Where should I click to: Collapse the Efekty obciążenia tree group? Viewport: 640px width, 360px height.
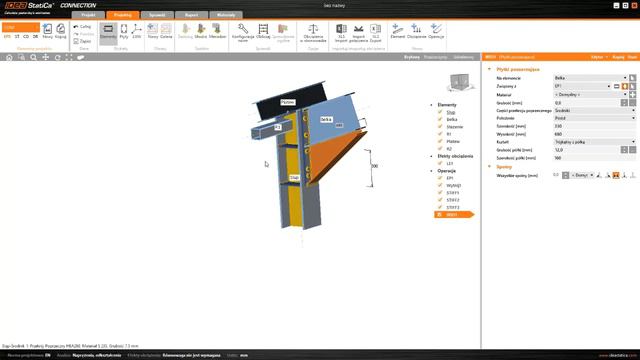click(x=431, y=156)
